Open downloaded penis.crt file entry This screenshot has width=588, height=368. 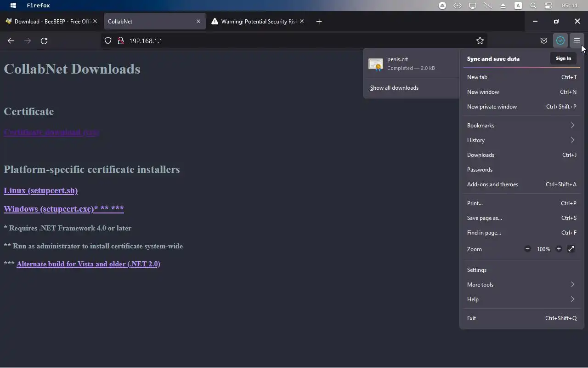[412, 63]
